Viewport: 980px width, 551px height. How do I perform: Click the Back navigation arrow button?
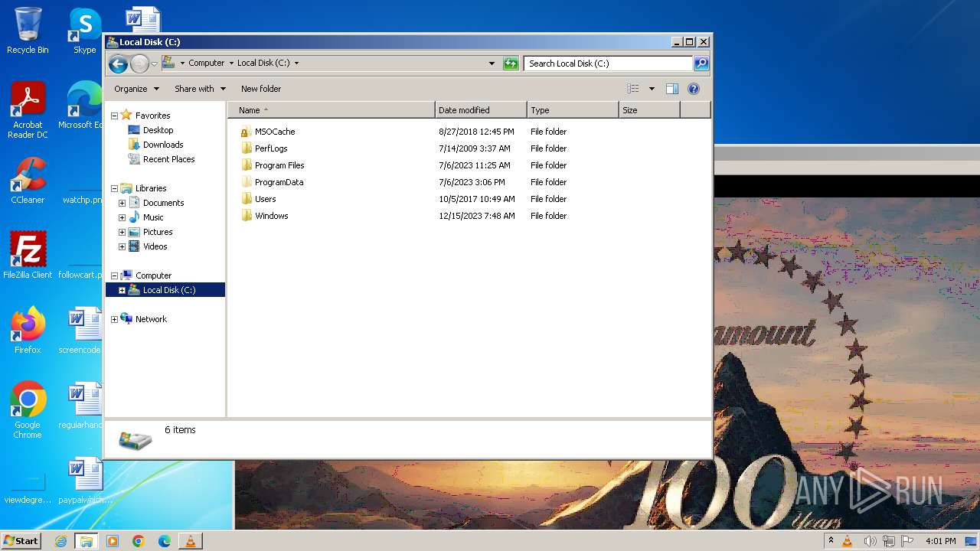(x=118, y=64)
